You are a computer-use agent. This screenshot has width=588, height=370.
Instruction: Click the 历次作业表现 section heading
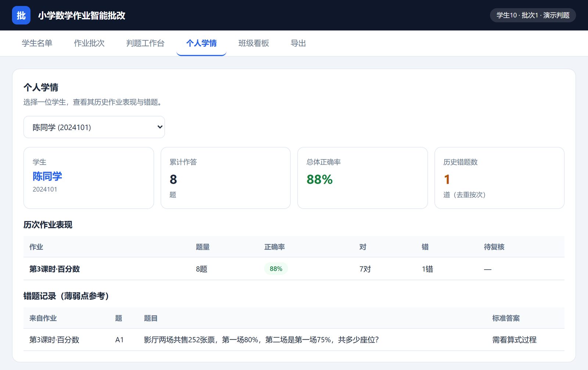[48, 224]
